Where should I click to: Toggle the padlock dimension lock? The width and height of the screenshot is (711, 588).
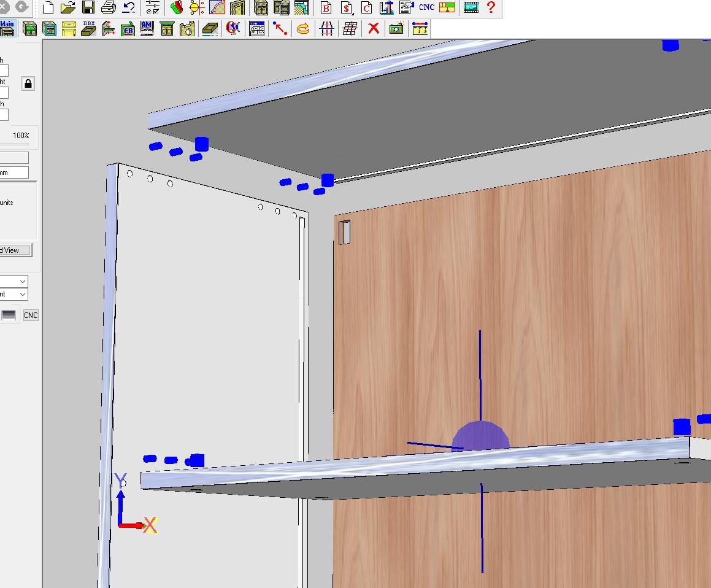28,83
